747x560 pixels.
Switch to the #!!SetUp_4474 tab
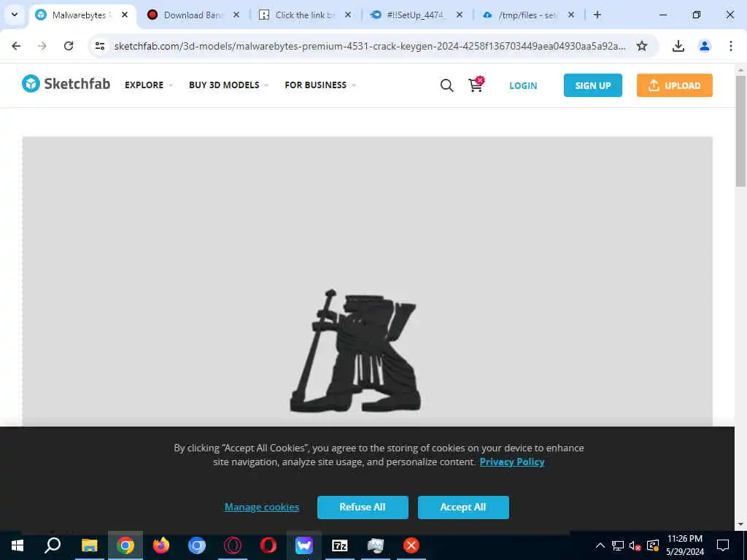point(414,15)
